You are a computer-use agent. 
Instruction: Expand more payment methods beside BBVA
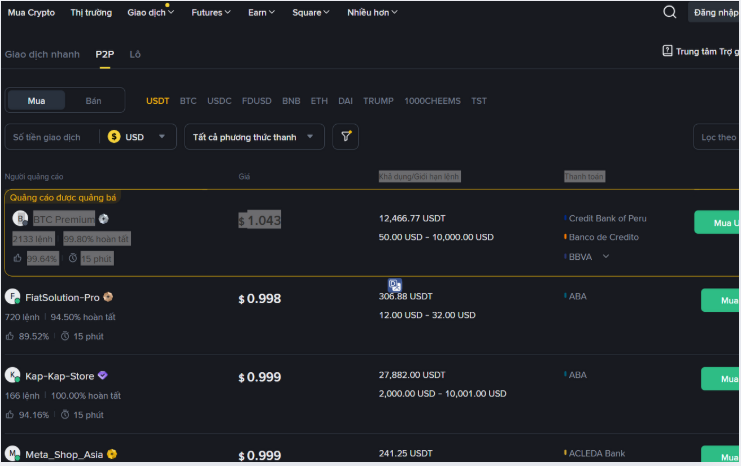click(x=605, y=256)
